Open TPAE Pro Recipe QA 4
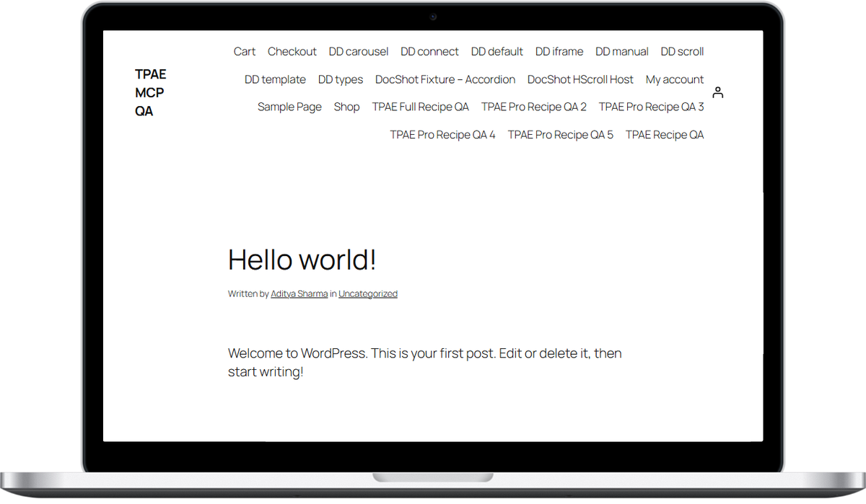The width and height of the screenshot is (866, 504). tap(443, 135)
